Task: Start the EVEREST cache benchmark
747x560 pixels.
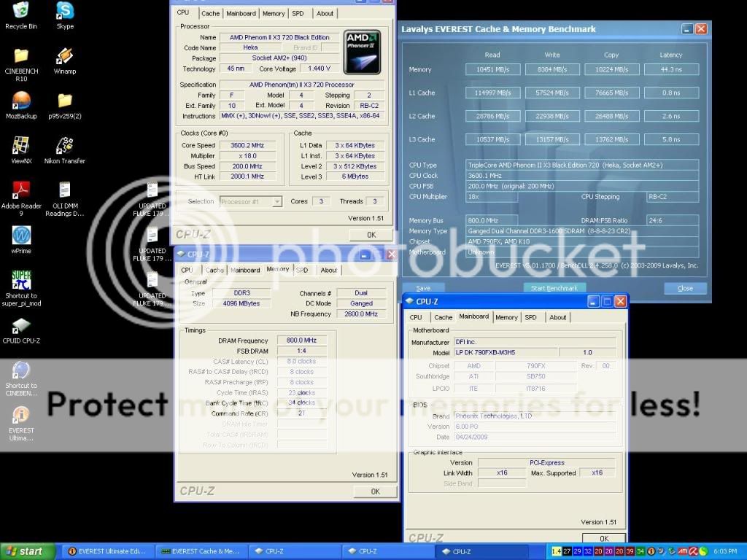Action: tap(554, 288)
